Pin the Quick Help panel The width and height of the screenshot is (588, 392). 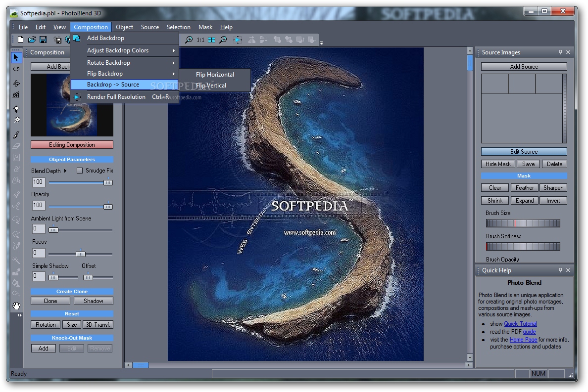tap(561, 270)
